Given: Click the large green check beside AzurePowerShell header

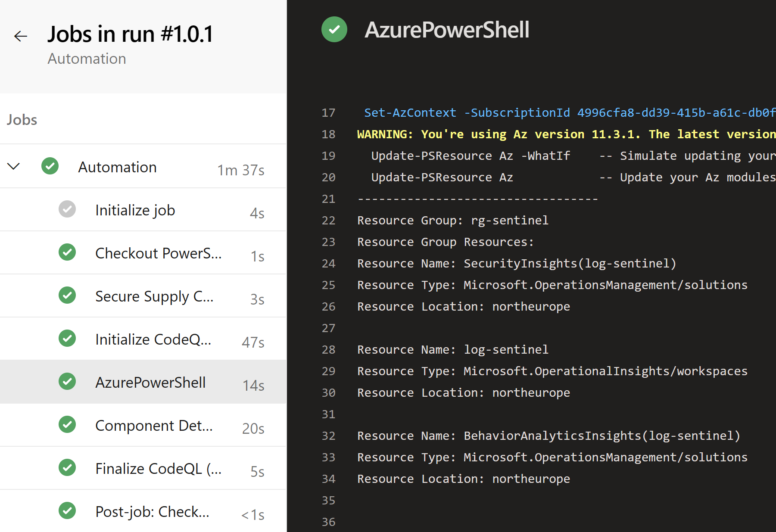Looking at the screenshot, I should tap(334, 29).
